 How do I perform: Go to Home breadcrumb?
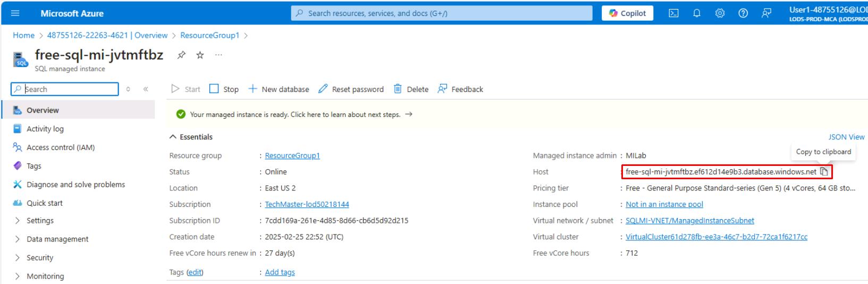click(x=23, y=35)
